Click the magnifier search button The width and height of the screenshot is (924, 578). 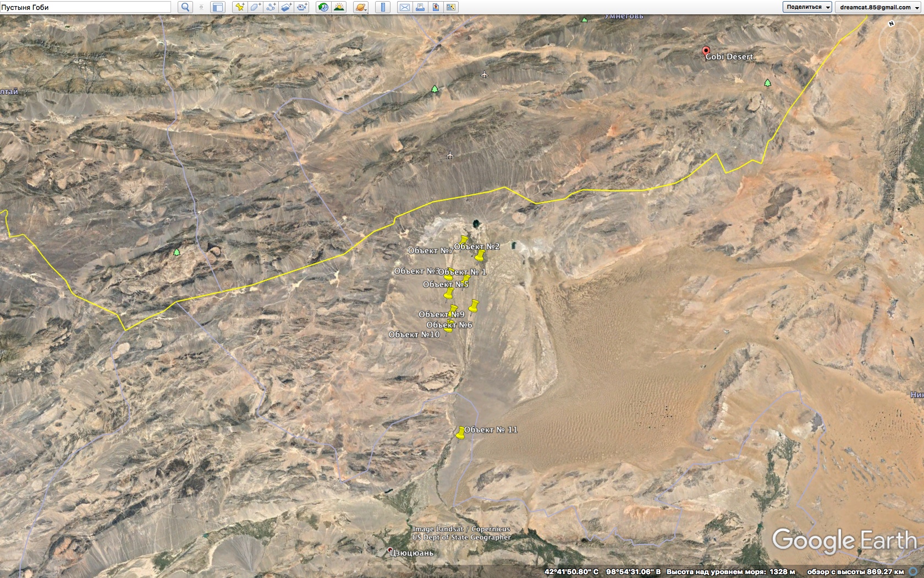185,7
